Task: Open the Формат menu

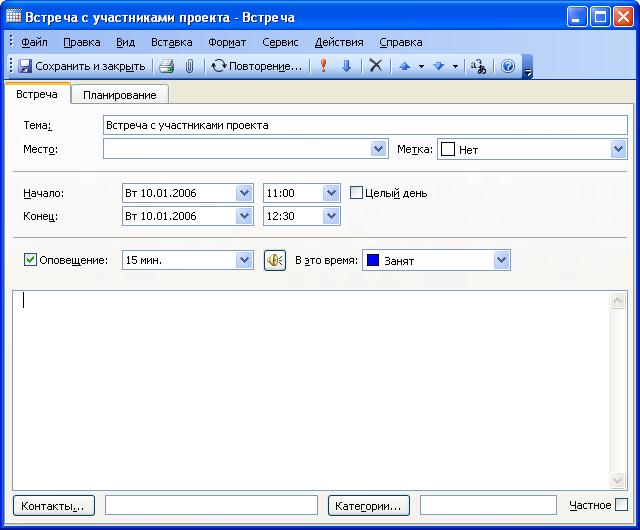Action: (227, 42)
